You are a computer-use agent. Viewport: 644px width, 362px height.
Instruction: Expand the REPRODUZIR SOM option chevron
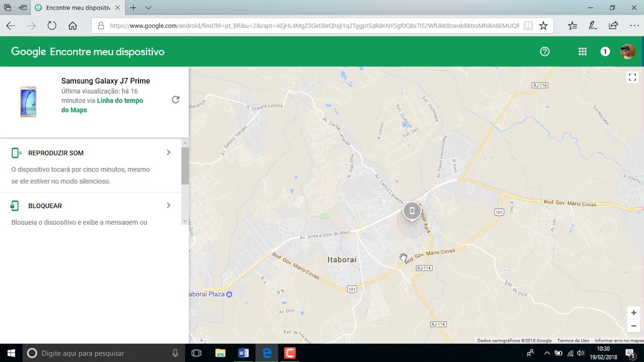169,152
